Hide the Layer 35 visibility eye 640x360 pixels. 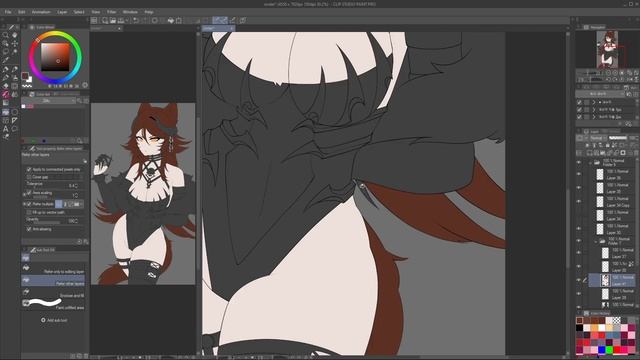[x=579, y=188]
